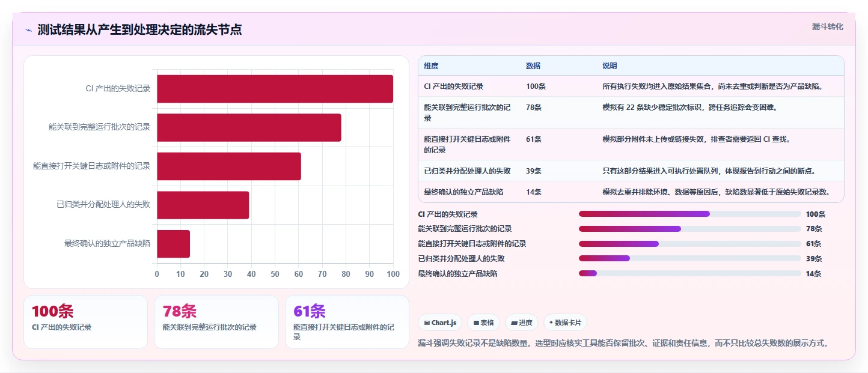This screenshot has width=868, height=373.
Task: Click the y-axis label 最终确认的独立产品缺陷
Action: tap(108, 244)
